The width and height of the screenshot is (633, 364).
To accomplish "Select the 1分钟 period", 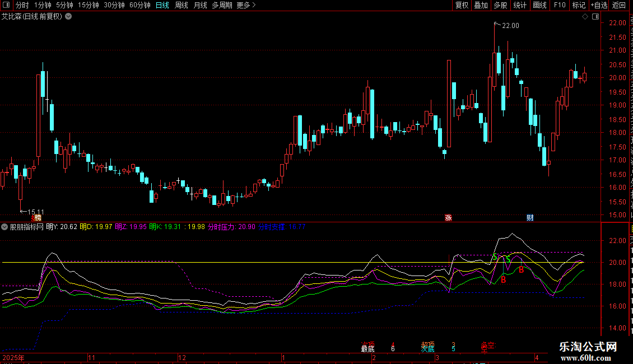I will (x=43, y=5).
